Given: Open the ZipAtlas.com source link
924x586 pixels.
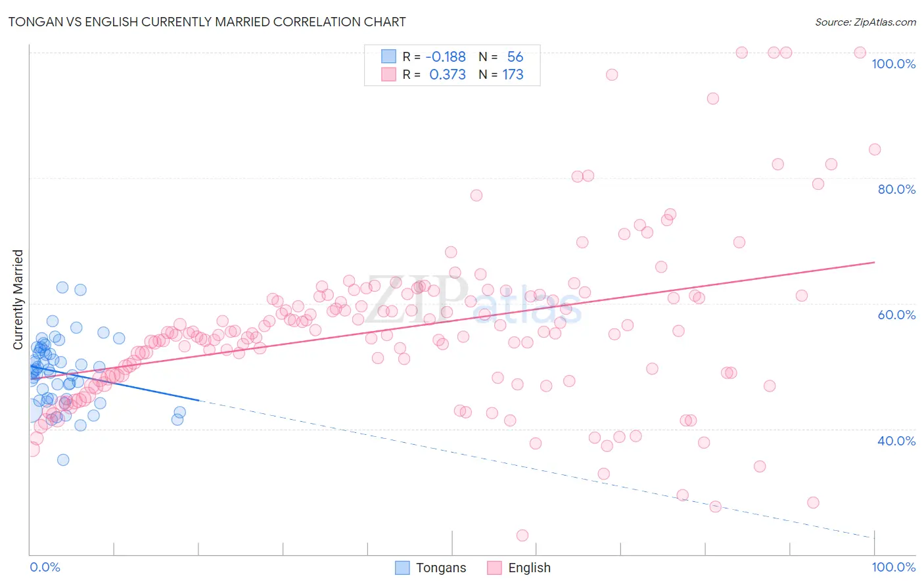Looking at the screenshot, I should click(866, 22).
